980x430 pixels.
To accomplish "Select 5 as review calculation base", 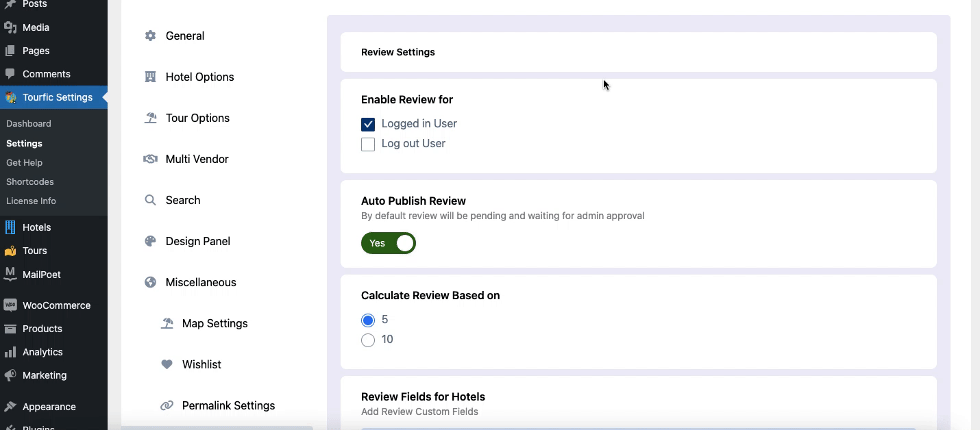I will pos(368,320).
